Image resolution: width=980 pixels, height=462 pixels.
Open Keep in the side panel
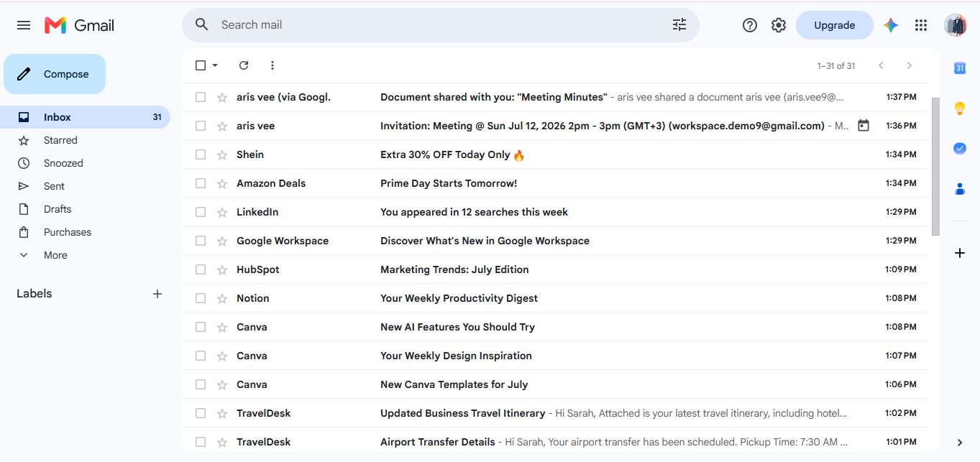click(x=959, y=108)
